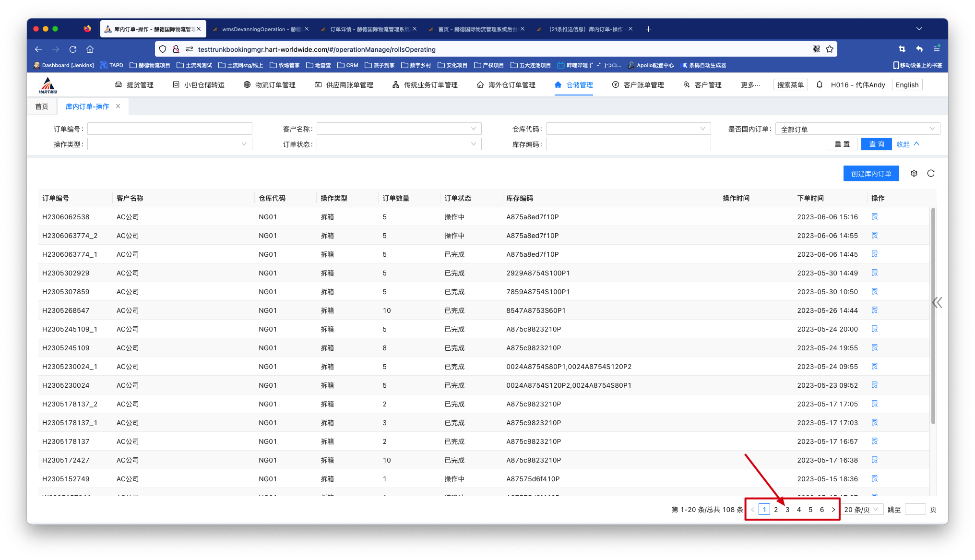Screen dimensions: 975x560
Task: Go to page 3 in pagination
Action: [x=787, y=510]
